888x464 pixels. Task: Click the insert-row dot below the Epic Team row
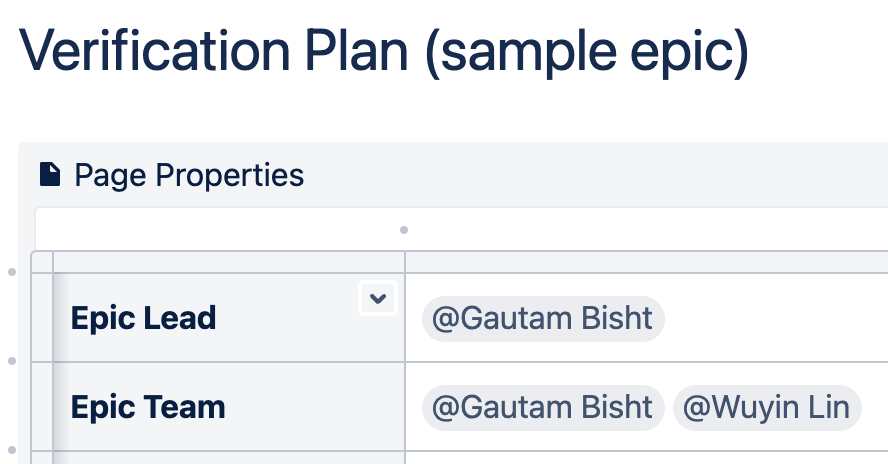pyautogui.click(x=12, y=450)
